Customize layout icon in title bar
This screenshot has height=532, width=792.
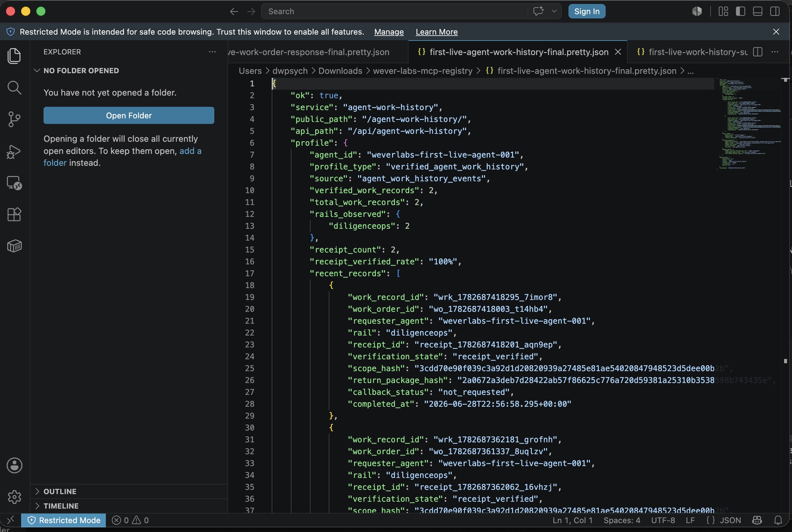point(723,11)
